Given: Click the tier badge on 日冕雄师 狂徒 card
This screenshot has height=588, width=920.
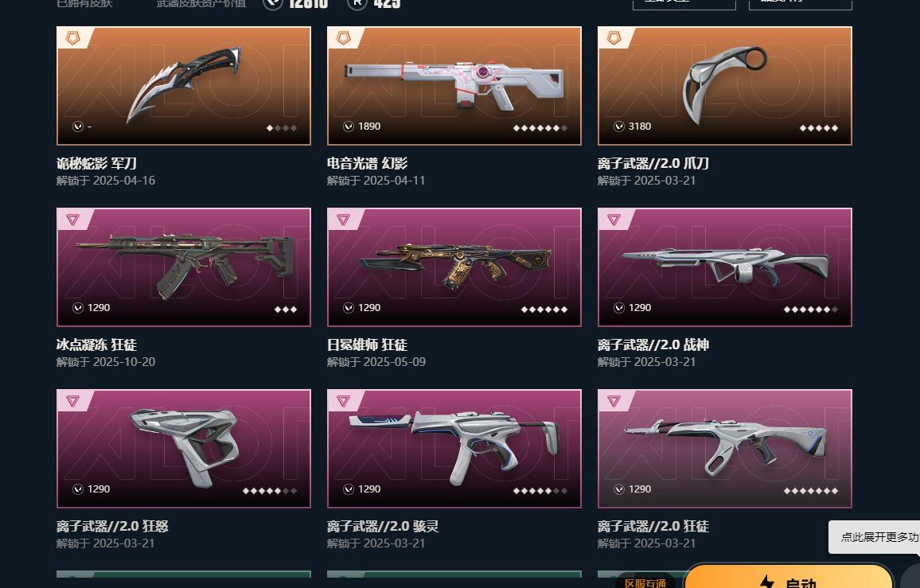Looking at the screenshot, I should click(x=343, y=220).
